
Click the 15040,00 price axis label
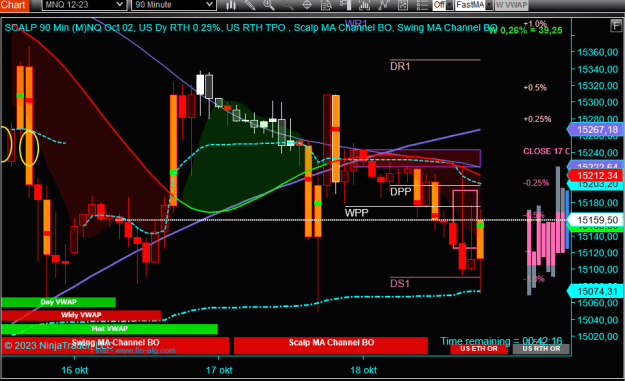pos(597,320)
